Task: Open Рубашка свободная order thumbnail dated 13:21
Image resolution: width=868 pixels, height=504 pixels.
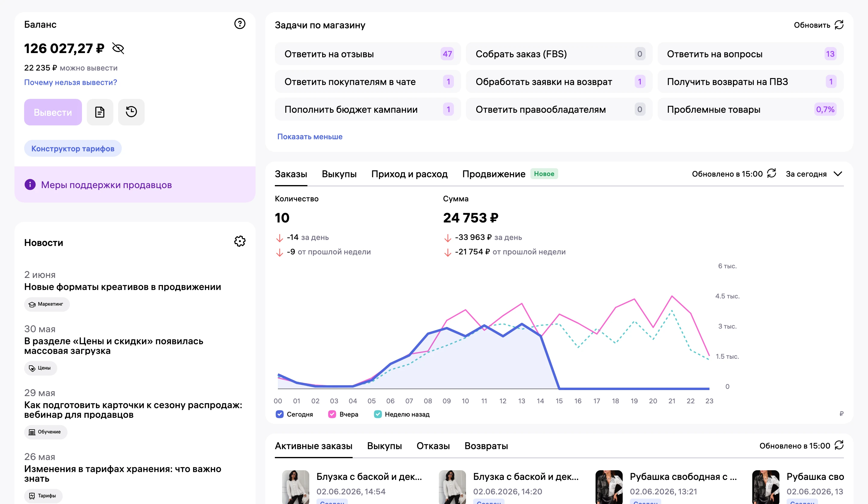Action: coord(609,487)
